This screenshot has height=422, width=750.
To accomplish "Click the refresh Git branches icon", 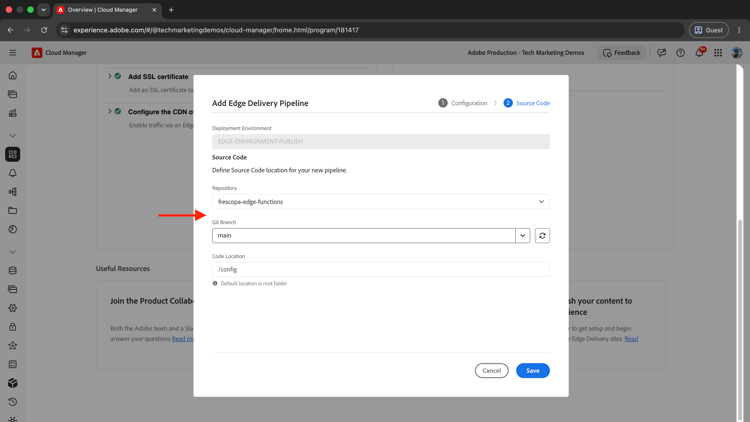I will click(542, 235).
